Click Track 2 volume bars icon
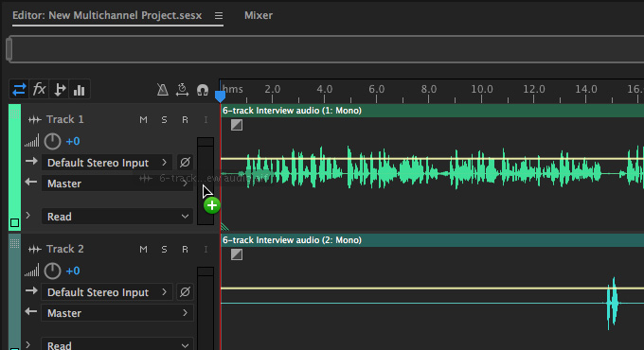 pyautogui.click(x=32, y=271)
